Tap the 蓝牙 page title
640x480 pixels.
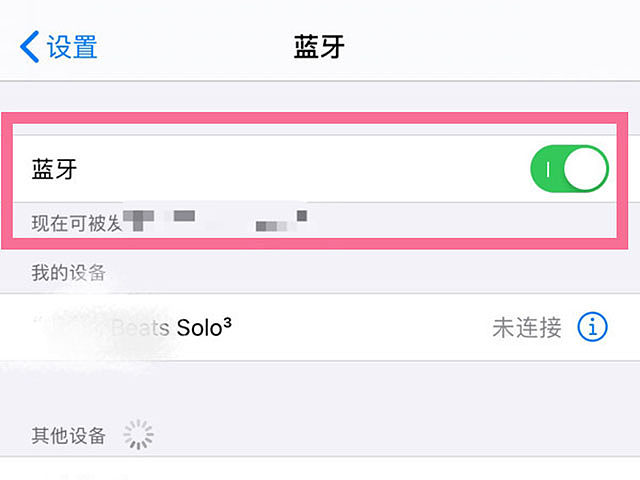coord(319,47)
